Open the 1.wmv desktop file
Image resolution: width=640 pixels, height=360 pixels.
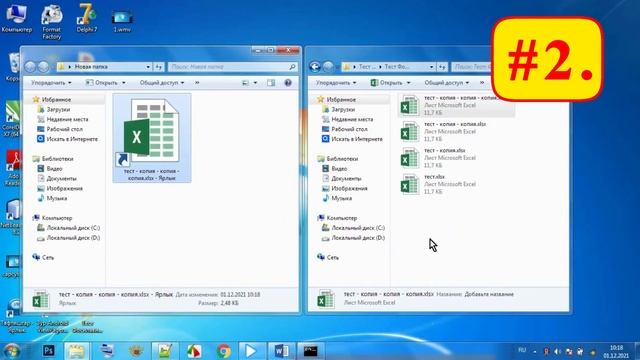point(122,20)
